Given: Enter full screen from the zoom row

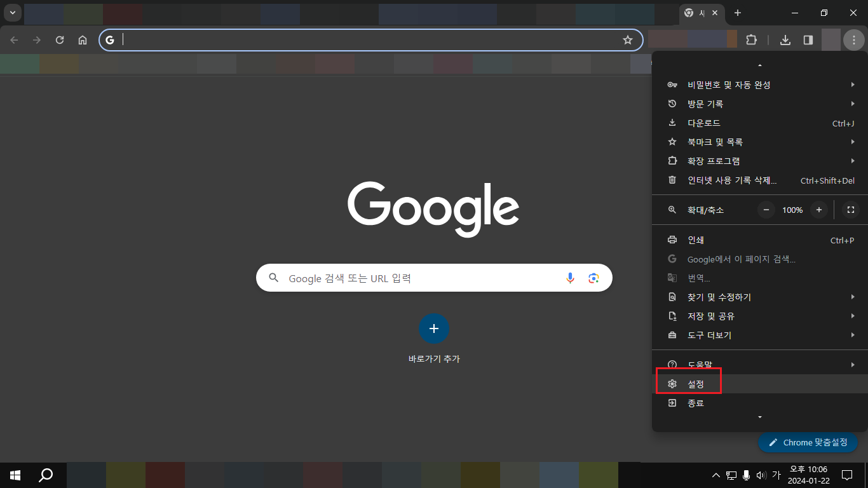Looking at the screenshot, I should (x=851, y=210).
